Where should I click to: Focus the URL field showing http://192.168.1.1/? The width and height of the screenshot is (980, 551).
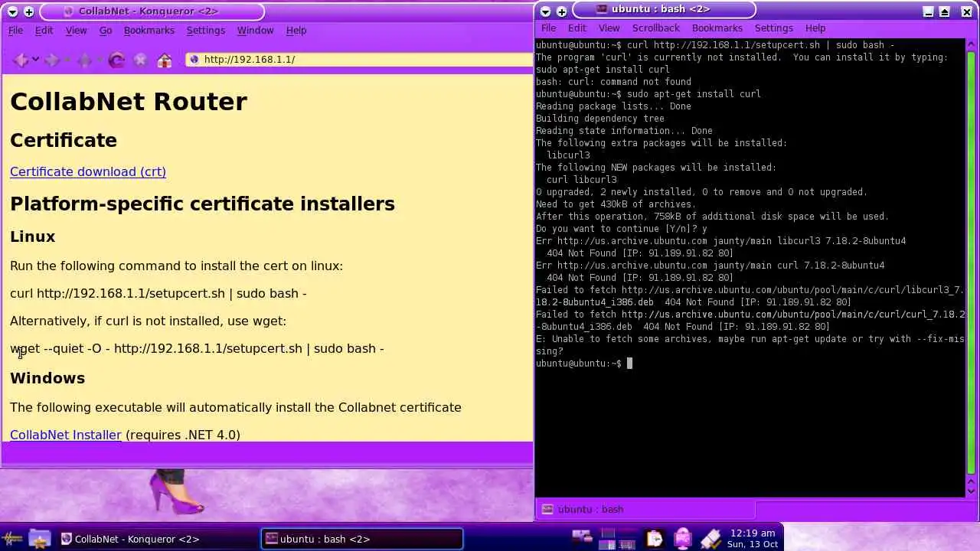tap(360, 60)
